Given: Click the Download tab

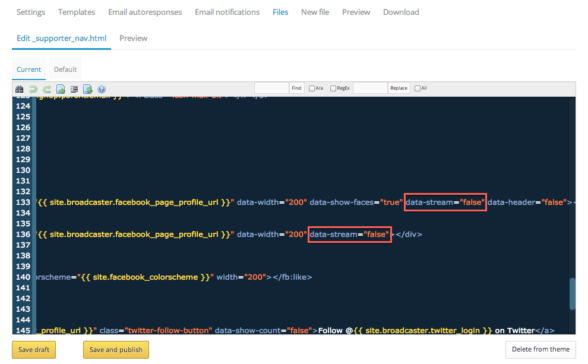Looking at the screenshot, I should pos(401,12).
